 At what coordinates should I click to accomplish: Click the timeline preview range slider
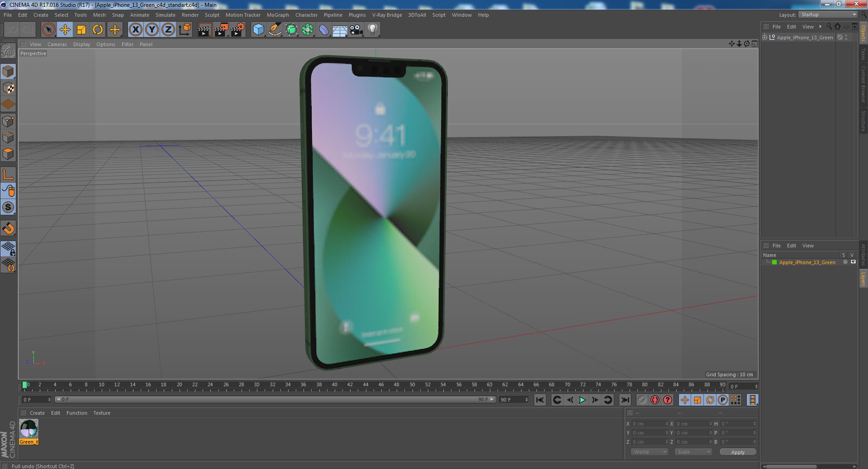coord(275,400)
